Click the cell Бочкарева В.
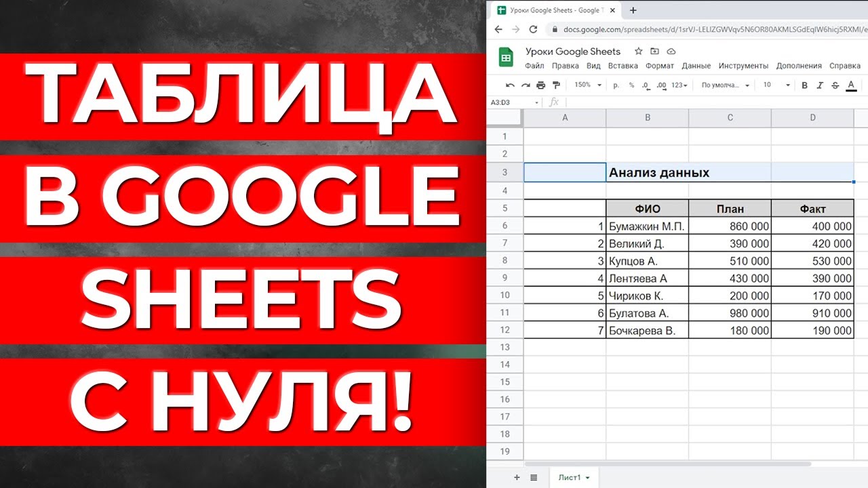Viewport: 868px width, 488px height. (x=648, y=331)
